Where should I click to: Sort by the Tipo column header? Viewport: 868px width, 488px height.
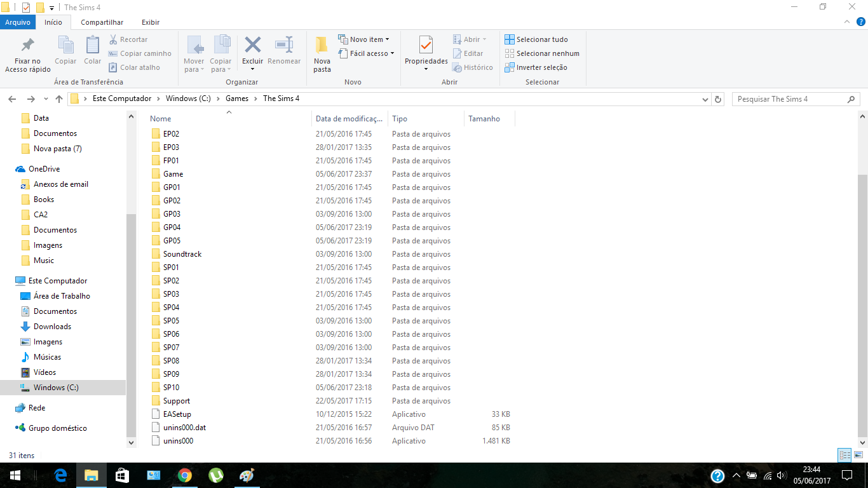pyautogui.click(x=426, y=119)
